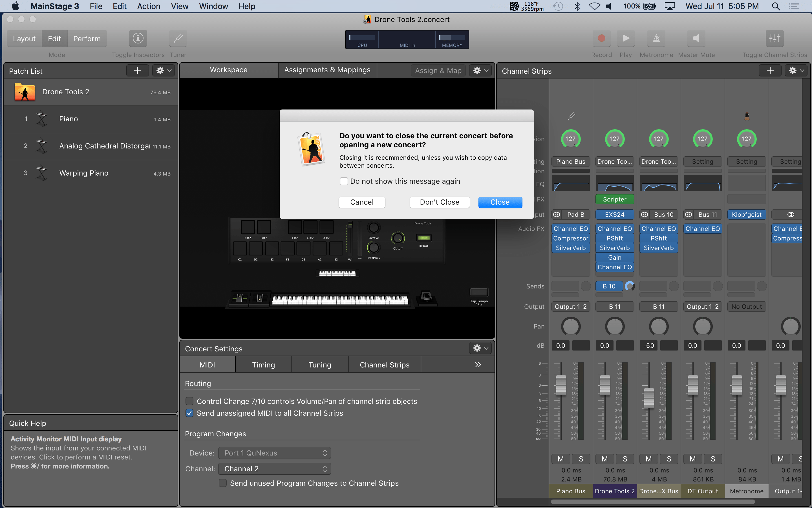Click the MIDI In activity monitor display
Viewport: 812px width, 508px height.
407,40
